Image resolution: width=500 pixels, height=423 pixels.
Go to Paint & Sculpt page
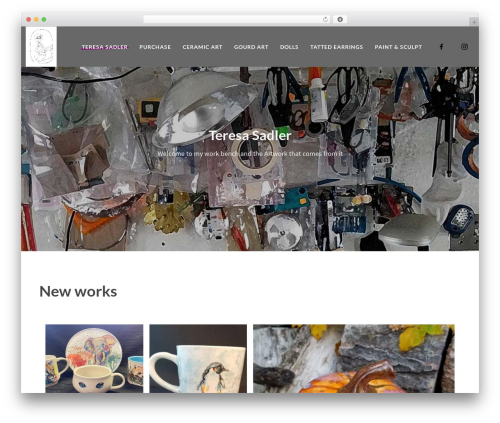pyautogui.click(x=398, y=47)
